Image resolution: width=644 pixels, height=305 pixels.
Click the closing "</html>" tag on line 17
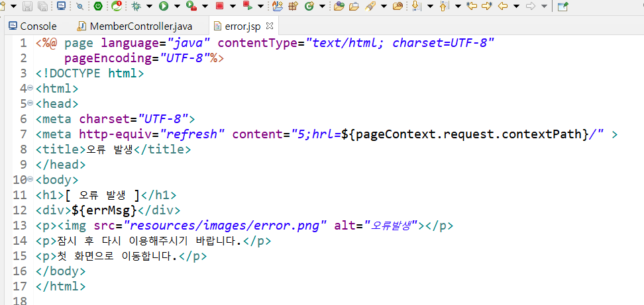coord(61,286)
